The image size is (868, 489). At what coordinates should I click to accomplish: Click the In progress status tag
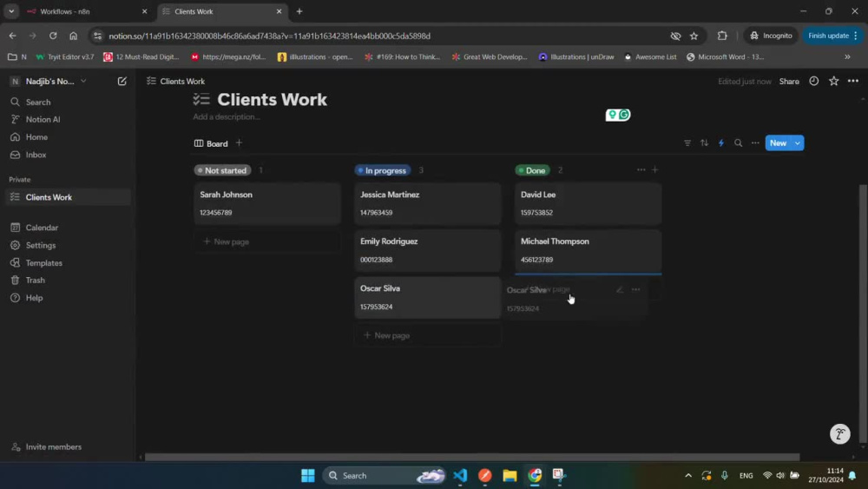383,170
